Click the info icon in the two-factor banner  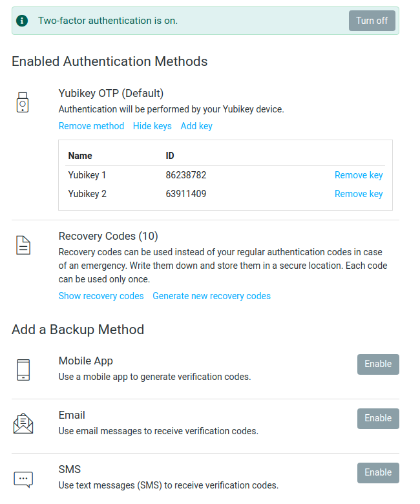click(22, 21)
